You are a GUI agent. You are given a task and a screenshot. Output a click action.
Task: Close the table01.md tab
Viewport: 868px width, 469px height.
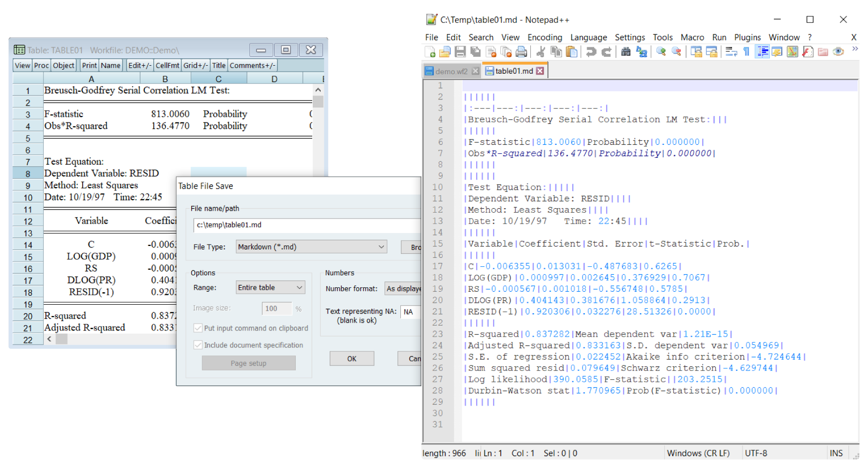tap(540, 71)
